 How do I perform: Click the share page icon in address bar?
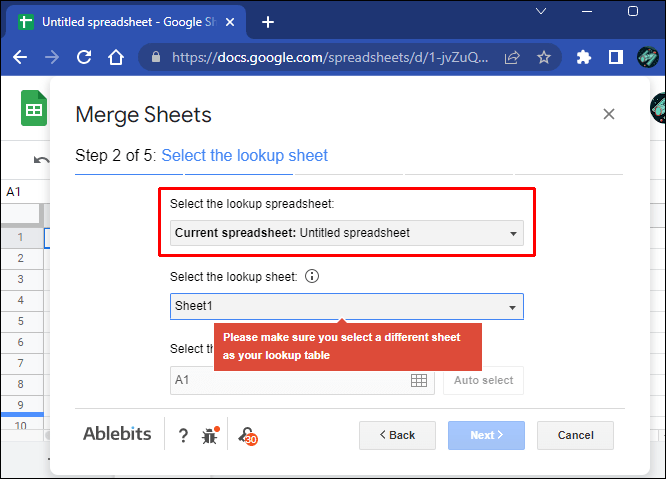click(x=512, y=58)
